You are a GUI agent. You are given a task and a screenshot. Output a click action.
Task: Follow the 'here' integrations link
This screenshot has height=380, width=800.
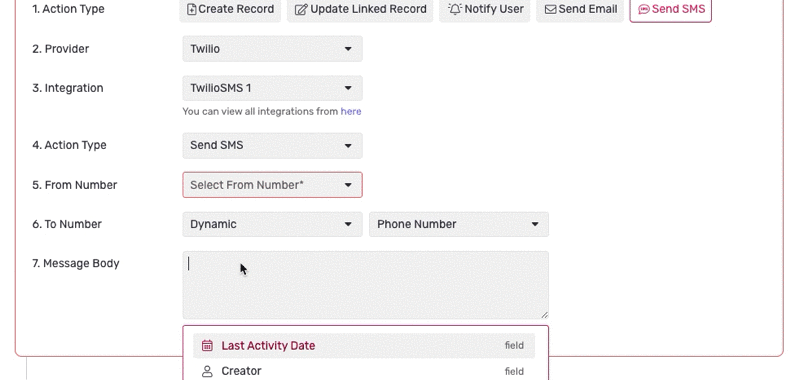tap(351, 111)
